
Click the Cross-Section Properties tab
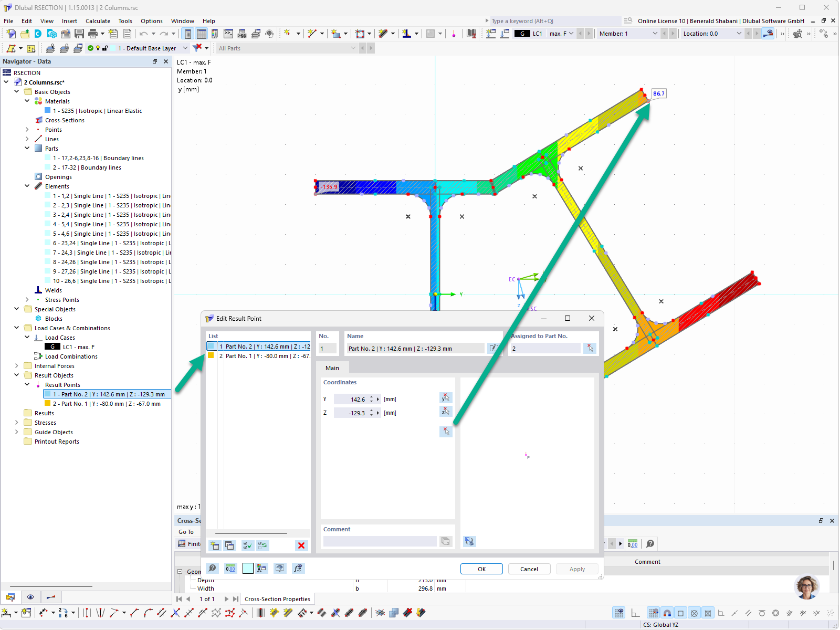[277, 599]
